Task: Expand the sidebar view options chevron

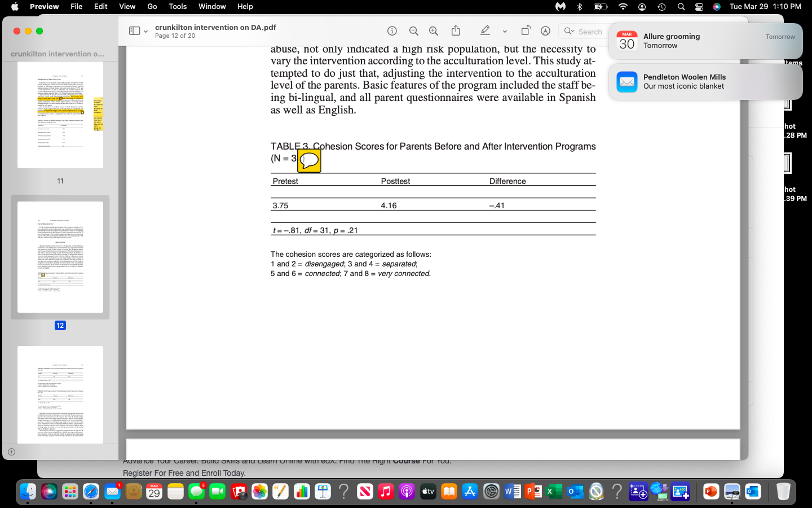Action: (x=144, y=31)
